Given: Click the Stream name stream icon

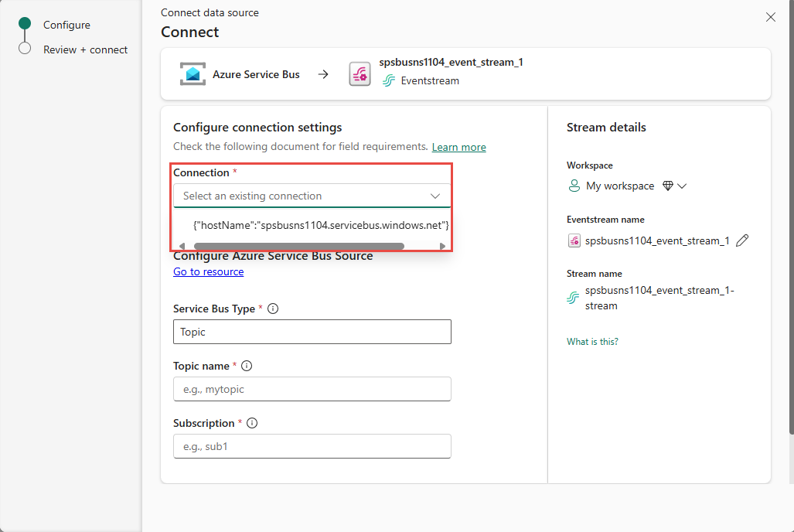Looking at the screenshot, I should coord(573,298).
